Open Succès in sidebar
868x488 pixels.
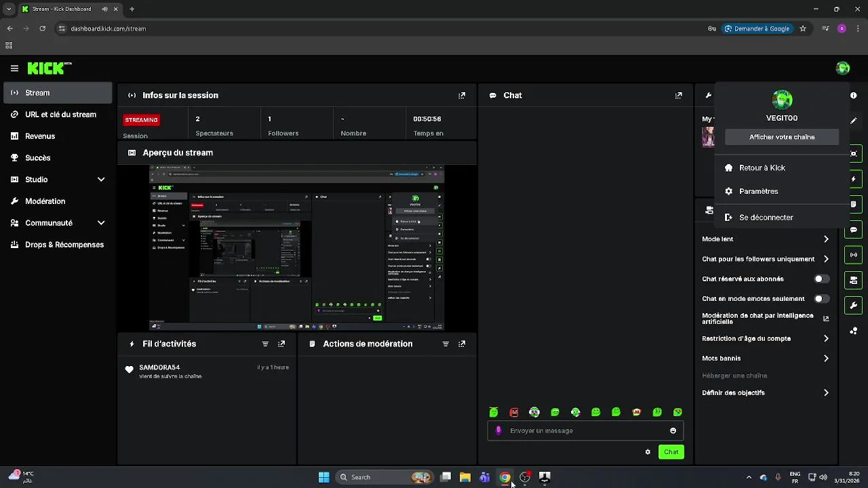58,158
